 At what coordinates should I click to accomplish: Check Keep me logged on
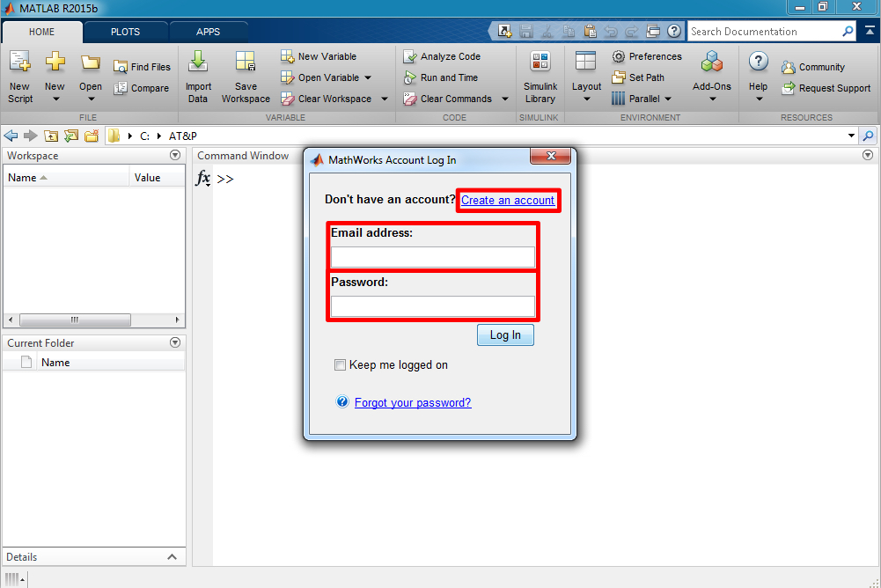[340, 364]
